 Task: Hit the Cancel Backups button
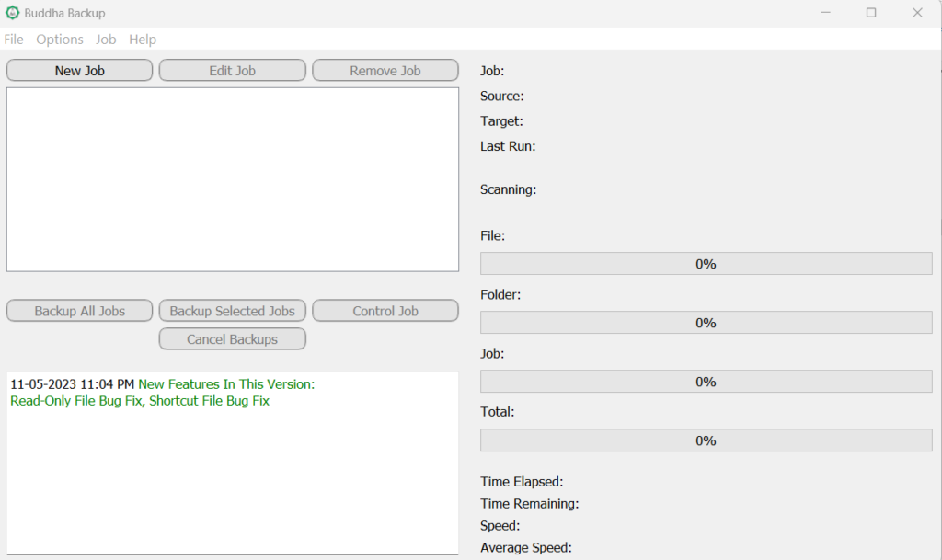[233, 339]
